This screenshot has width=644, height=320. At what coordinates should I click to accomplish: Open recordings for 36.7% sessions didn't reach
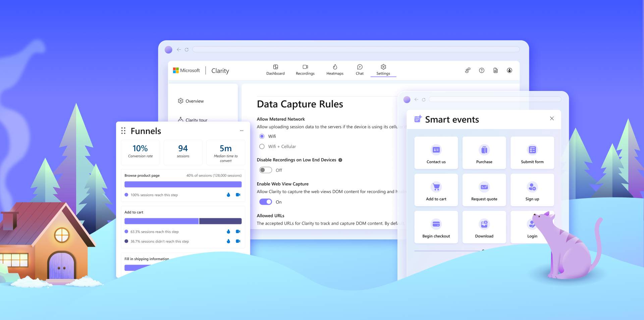click(x=238, y=241)
